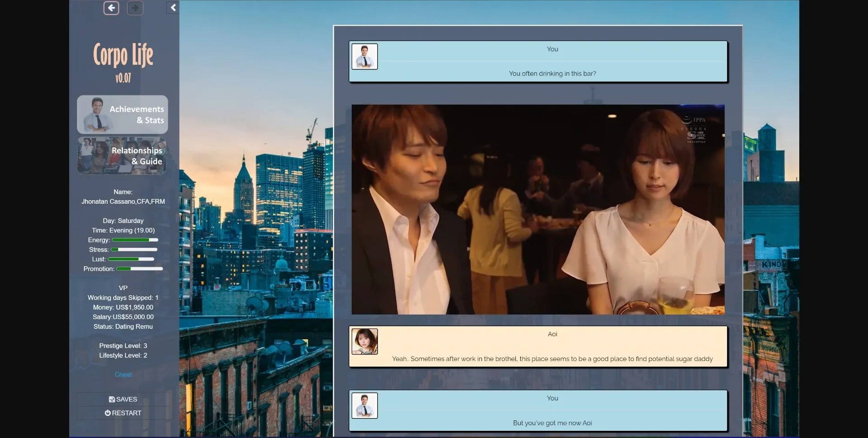Click the Cheat link
This screenshot has width=868, height=438.
point(123,375)
